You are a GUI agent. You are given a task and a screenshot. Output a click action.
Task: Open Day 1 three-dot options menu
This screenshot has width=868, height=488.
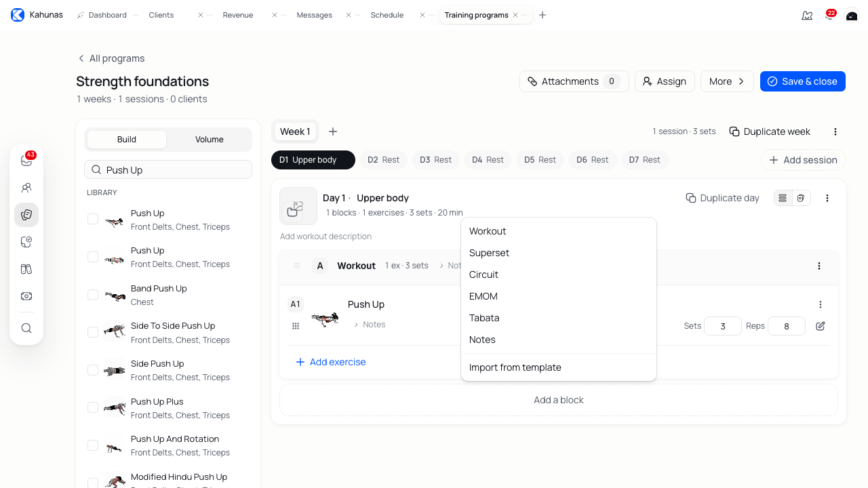(x=827, y=198)
